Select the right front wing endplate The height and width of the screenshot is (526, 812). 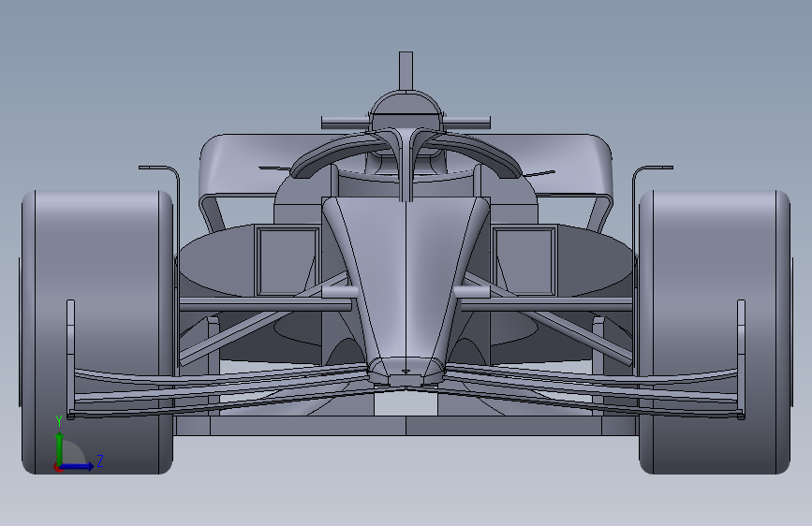point(741,359)
